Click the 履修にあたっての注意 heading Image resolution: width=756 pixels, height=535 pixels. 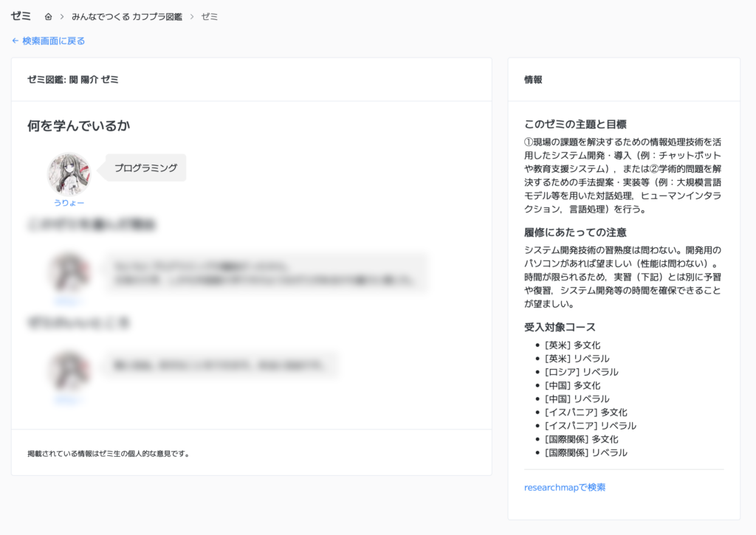pos(575,232)
